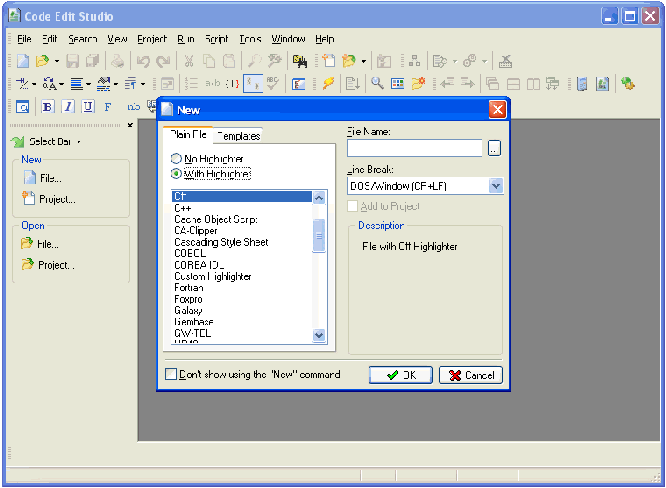The width and height of the screenshot is (666, 488).
Task: Click the Save diskette toolbar icon
Action: click(73, 61)
